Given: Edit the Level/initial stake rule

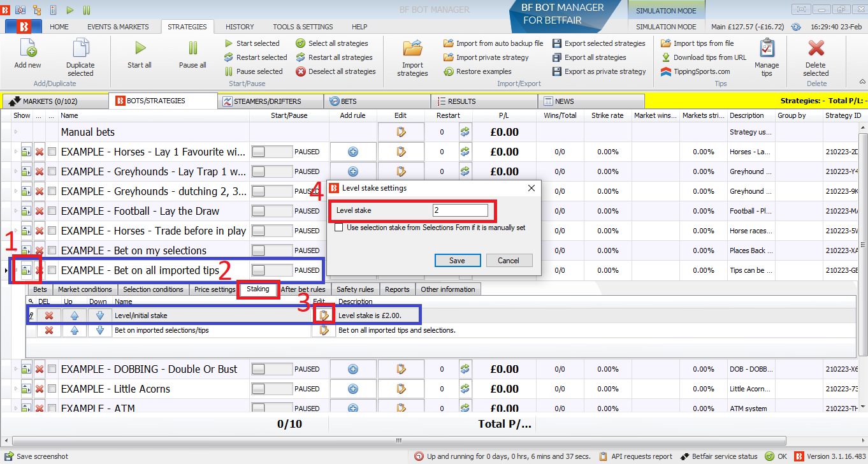Looking at the screenshot, I should (x=324, y=315).
